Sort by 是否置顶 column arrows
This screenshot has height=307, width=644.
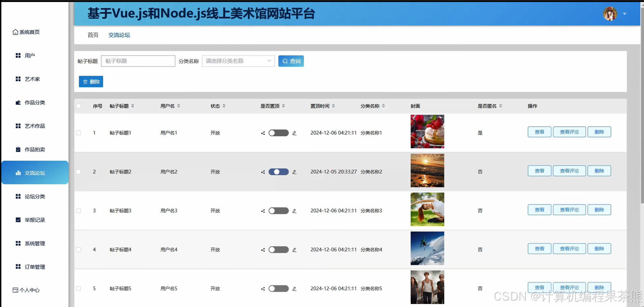(x=284, y=106)
